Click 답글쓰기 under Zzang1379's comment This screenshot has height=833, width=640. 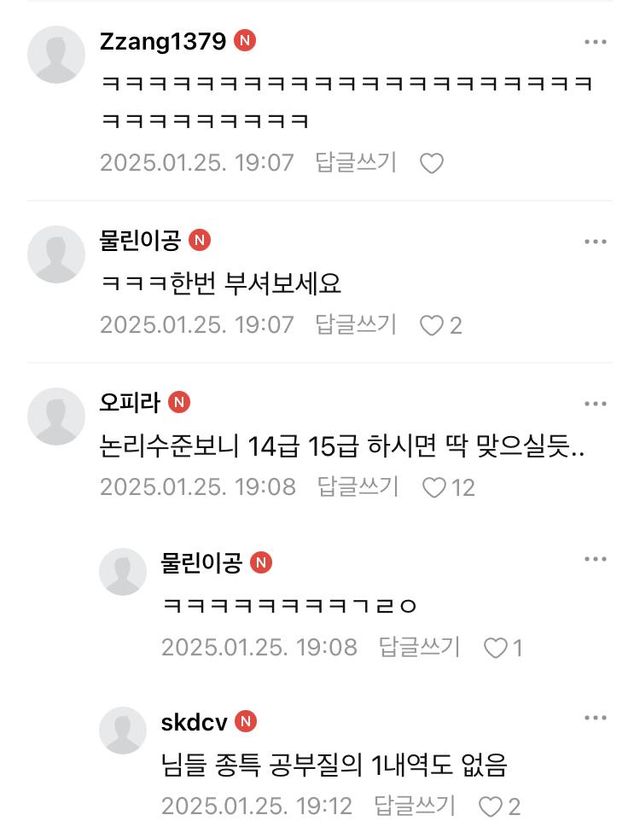(x=356, y=162)
